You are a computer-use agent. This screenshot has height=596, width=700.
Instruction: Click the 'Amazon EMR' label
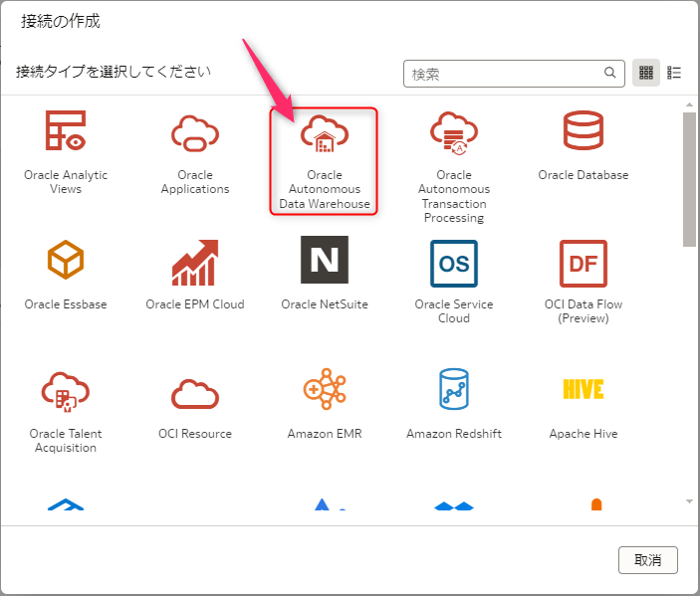click(325, 434)
